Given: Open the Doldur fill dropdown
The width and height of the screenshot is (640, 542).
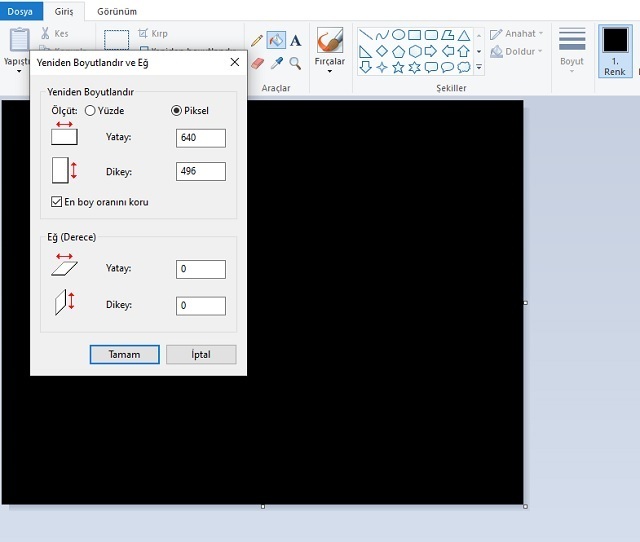Looking at the screenshot, I should click(x=517, y=50).
